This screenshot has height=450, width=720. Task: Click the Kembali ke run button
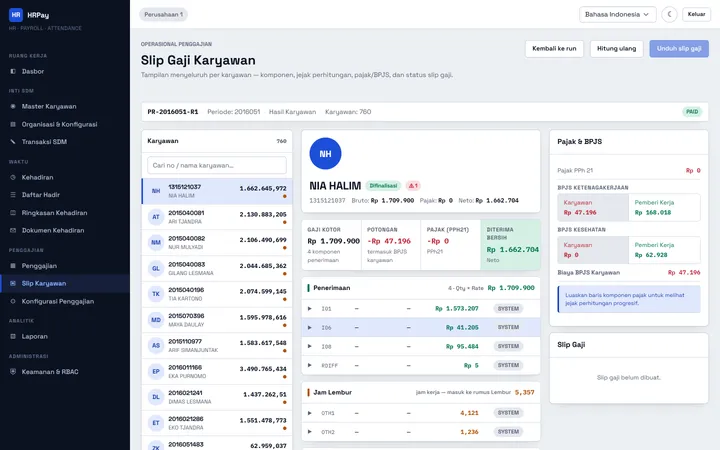[x=554, y=49]
